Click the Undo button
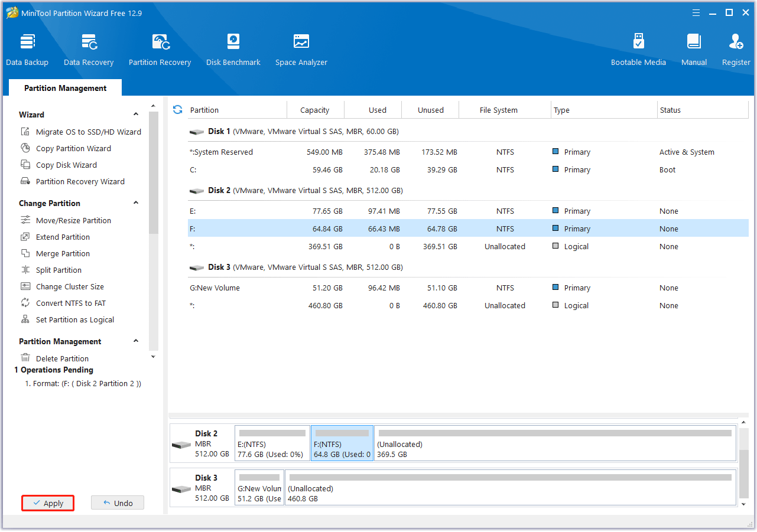The image size is (757, 532). tap(118, 503)
